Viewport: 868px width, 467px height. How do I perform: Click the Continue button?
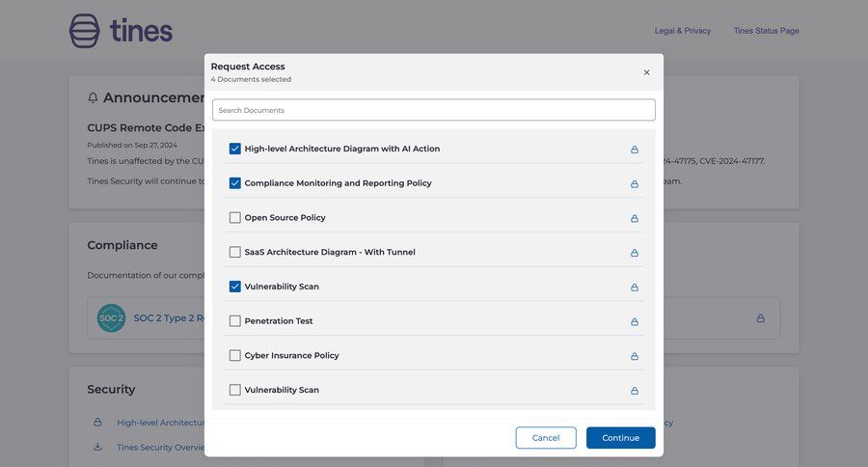click(x=620, y=438)
